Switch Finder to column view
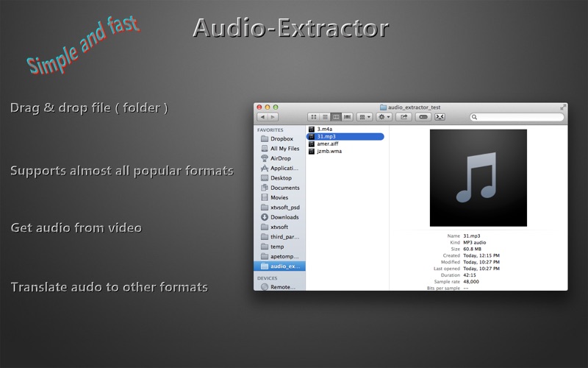The width and height of the screenshot is (588, 368). point(336,117)
